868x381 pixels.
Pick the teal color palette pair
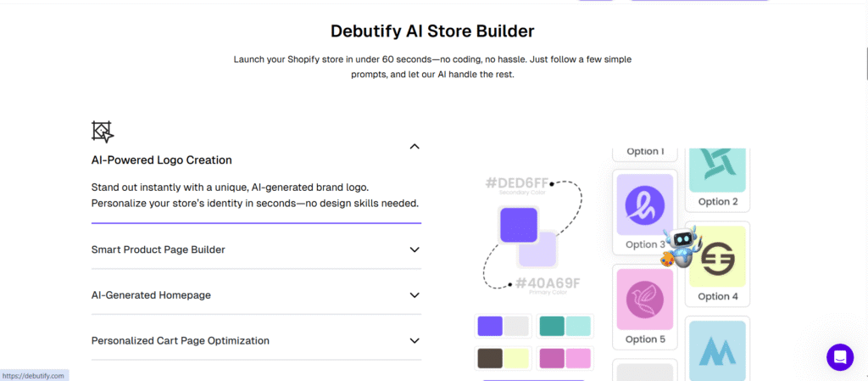tap(565, 326)
